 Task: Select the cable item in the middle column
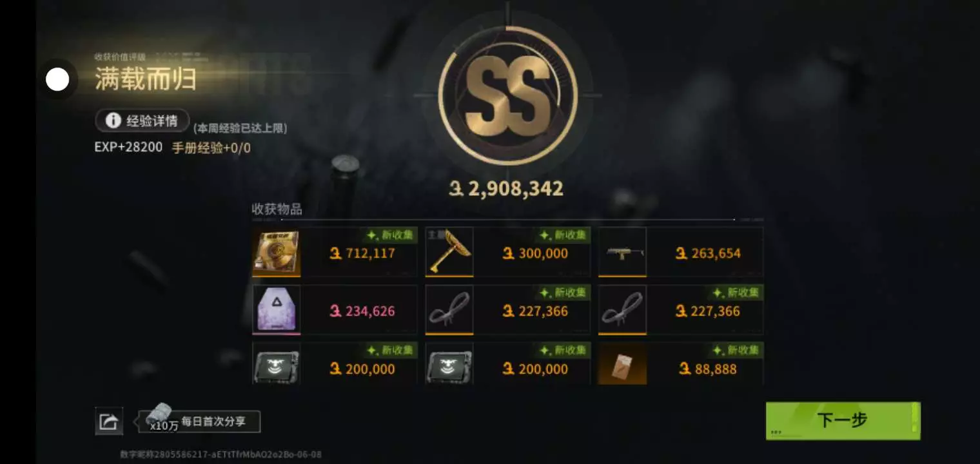[x=449, y=310]
